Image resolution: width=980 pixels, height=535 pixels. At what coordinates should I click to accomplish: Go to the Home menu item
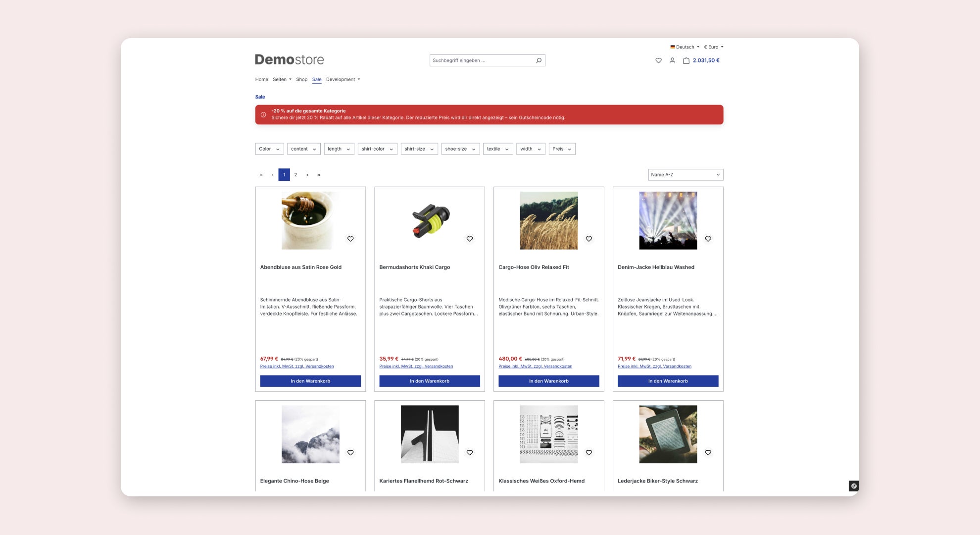[262, 79]
